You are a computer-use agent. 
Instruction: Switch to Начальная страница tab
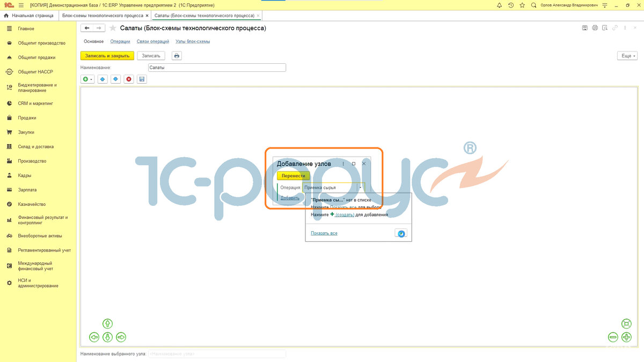[29, 16]
